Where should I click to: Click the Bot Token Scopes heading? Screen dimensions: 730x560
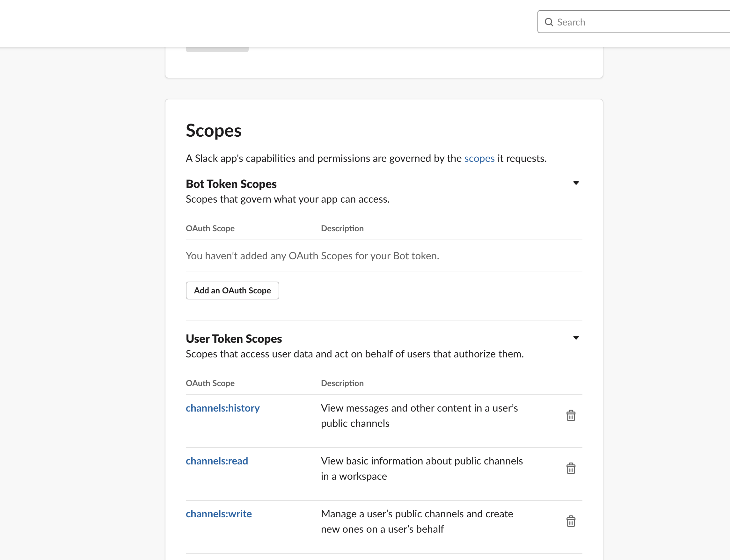231,184
